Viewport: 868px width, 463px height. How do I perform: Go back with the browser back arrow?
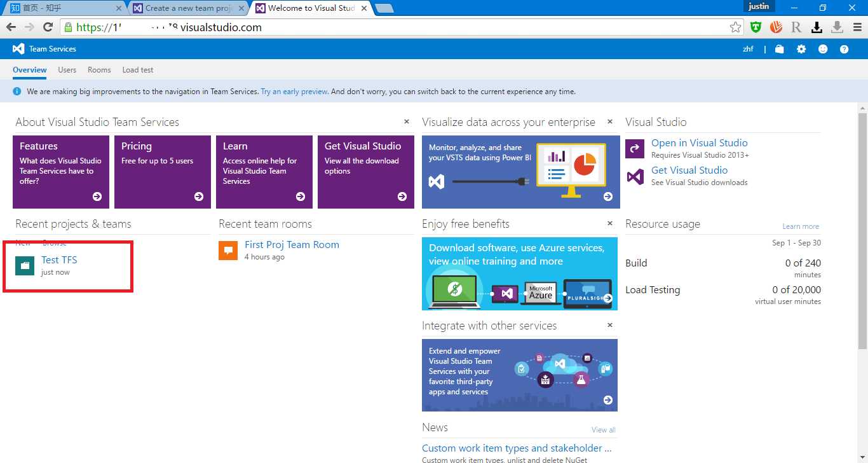[x=11, y=27]
